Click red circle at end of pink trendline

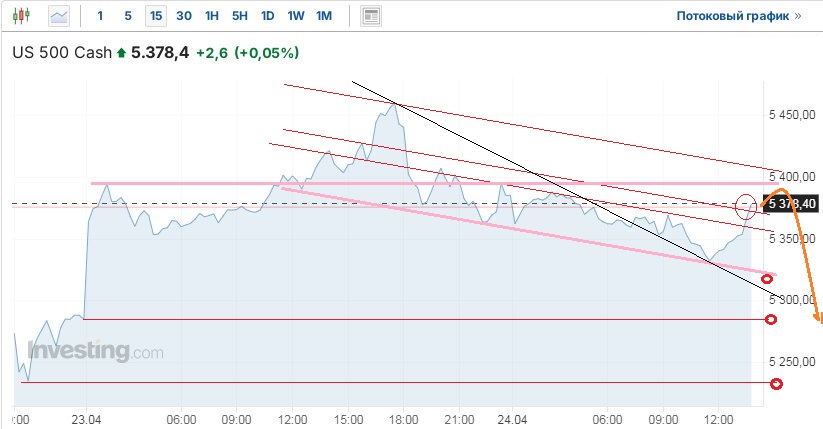point(767,278)
